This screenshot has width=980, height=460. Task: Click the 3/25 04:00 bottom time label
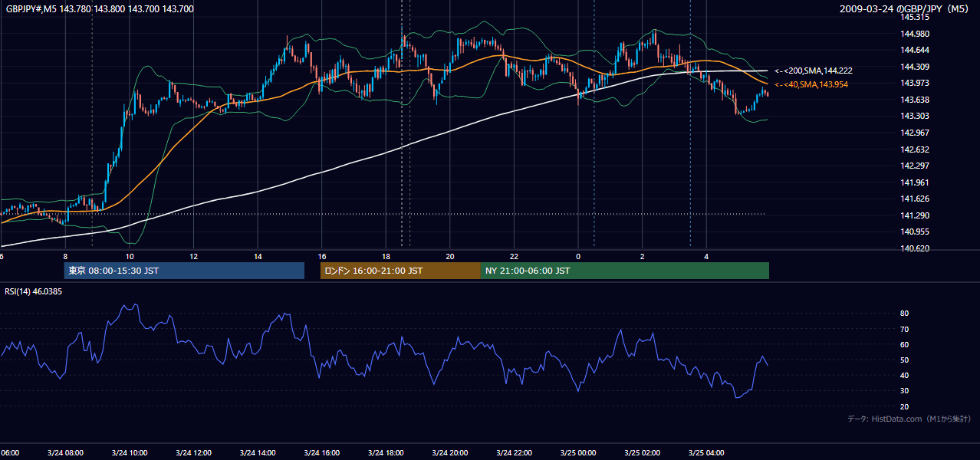pos(706,453)
